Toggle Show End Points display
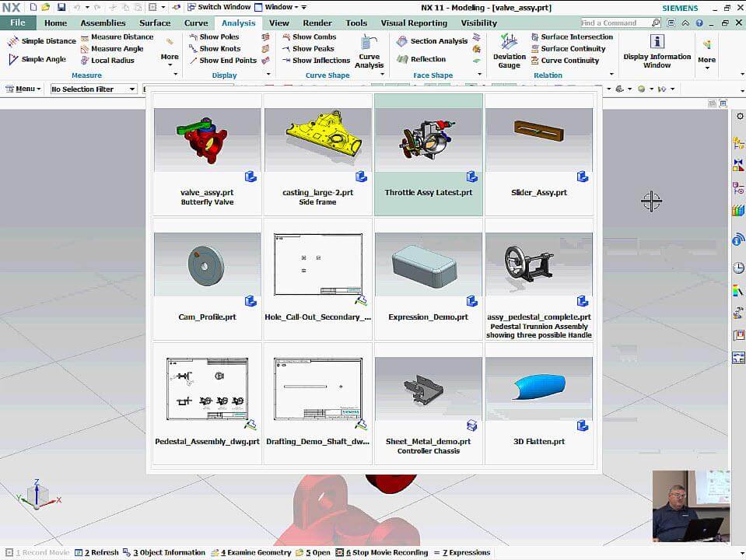This screenshot has height=560, width=746. 222,61
